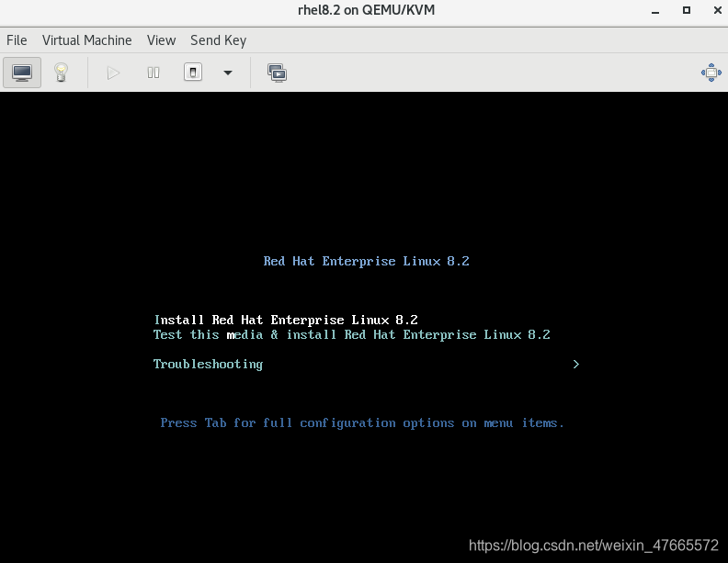Show the graphical console view
This screenshot has height=563, width=728.
pos(22,73)
